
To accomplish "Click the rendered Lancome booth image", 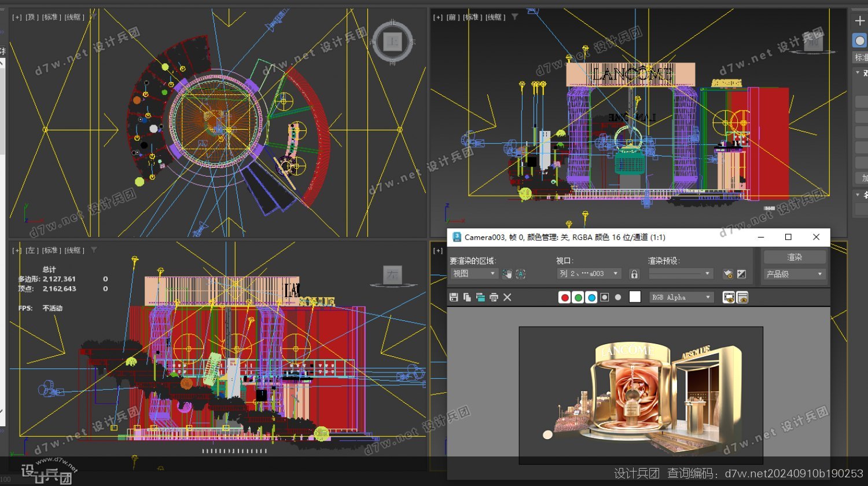I will click(x=641, y=395).
